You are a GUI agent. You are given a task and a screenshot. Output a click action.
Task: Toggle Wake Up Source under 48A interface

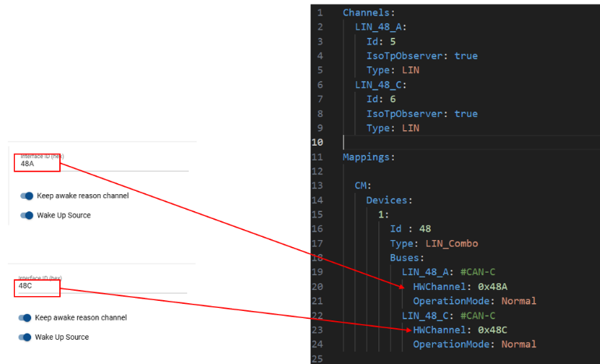(27, 215)
